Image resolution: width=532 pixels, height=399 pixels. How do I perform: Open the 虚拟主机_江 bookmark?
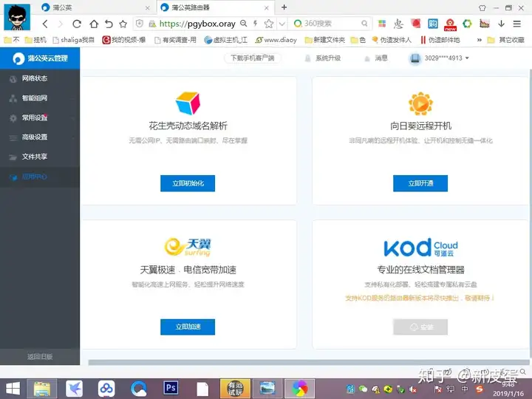click(225, 40)
